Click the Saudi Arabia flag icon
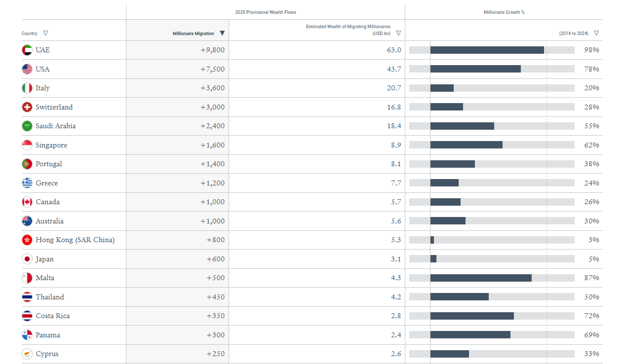This screenshot has height=364, width=624. (x=27, y=126)
